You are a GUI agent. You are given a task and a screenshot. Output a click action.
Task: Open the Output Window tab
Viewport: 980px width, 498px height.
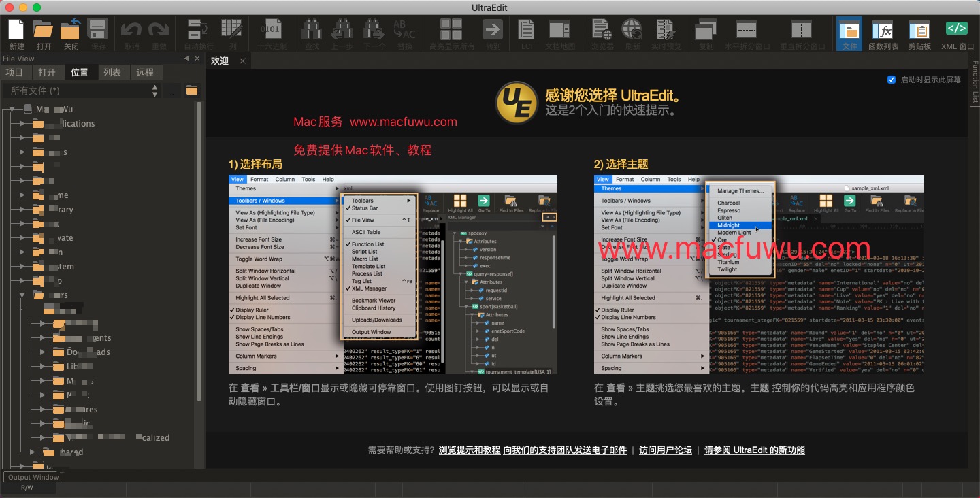33,477
